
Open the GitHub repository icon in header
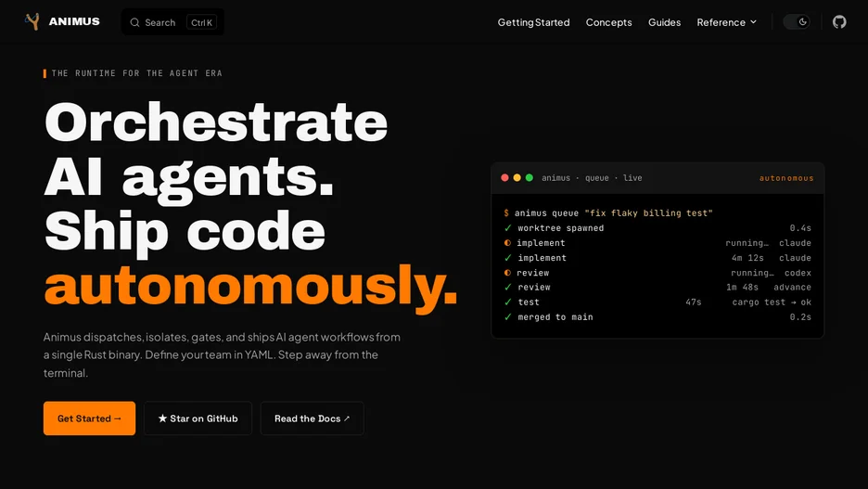coord(839,22)
